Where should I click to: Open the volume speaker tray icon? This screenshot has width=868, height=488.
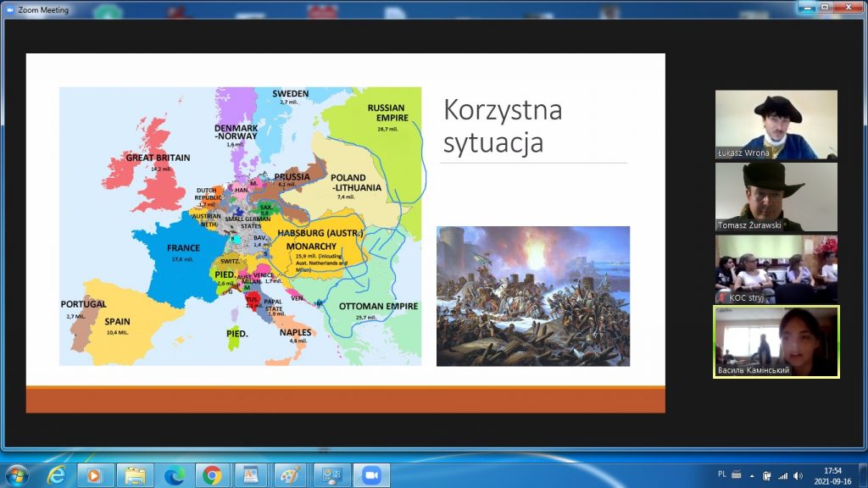(798, 475)
